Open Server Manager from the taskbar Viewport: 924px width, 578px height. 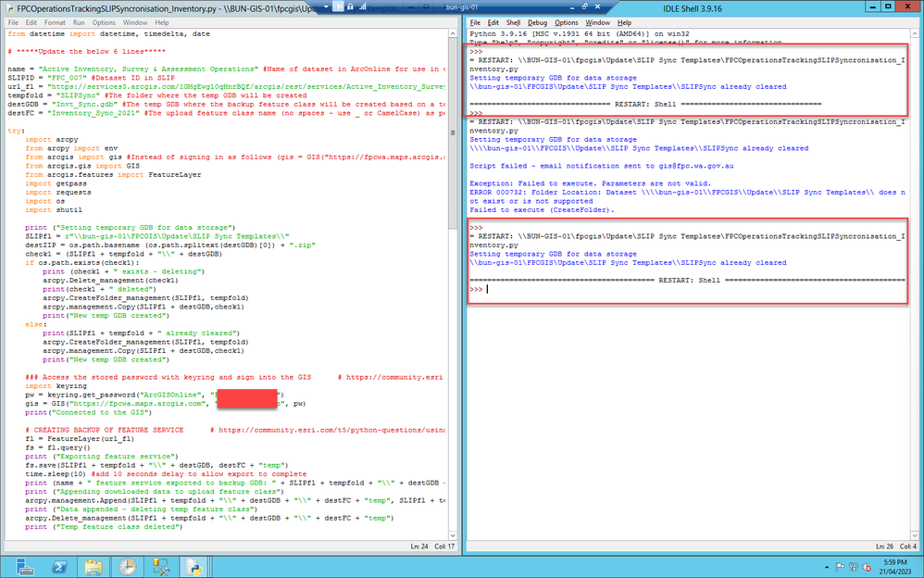point(25,567)
